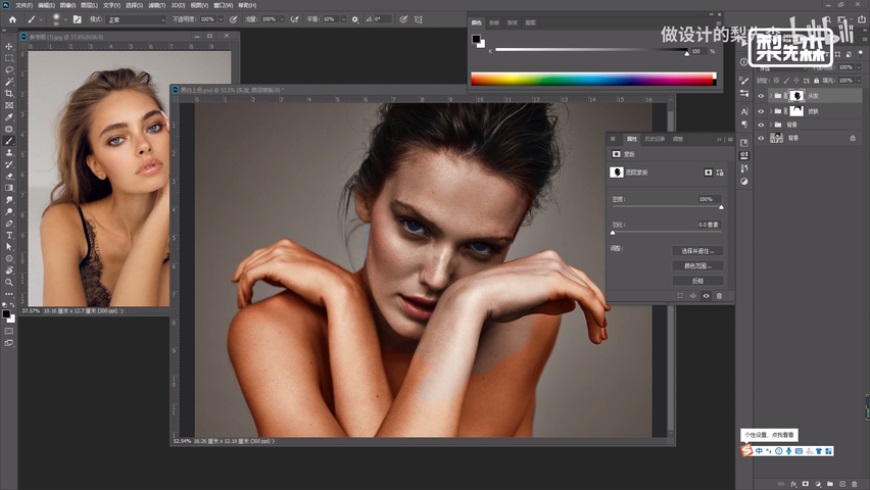Switch to the 历史记录 tab
Screen dimensions: 870x490
coord(654,139)
